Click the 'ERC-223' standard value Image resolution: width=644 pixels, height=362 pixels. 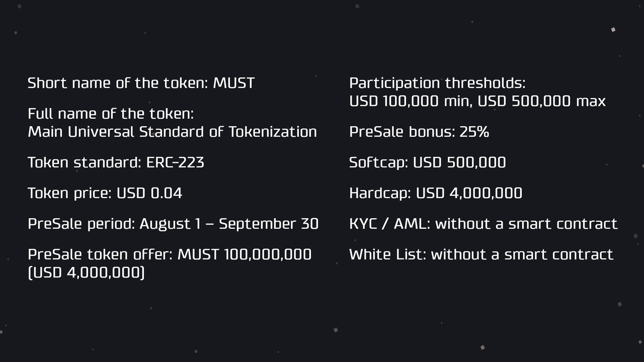175,162
